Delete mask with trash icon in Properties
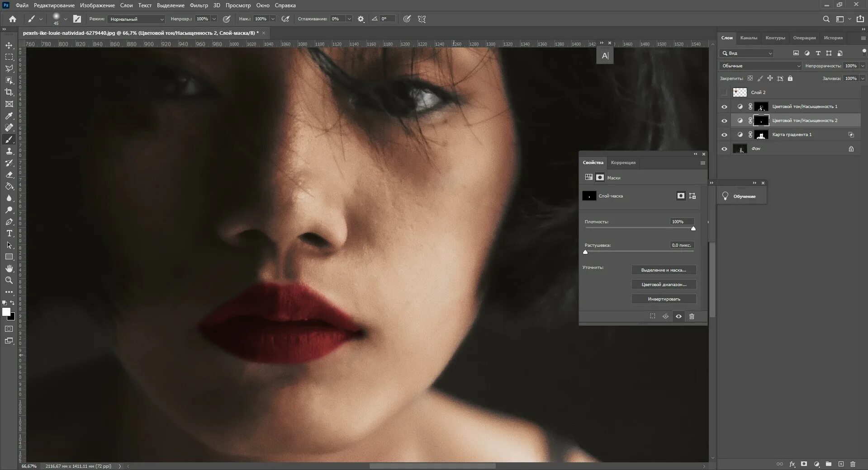The image size is (868, 470). point(692,316)
